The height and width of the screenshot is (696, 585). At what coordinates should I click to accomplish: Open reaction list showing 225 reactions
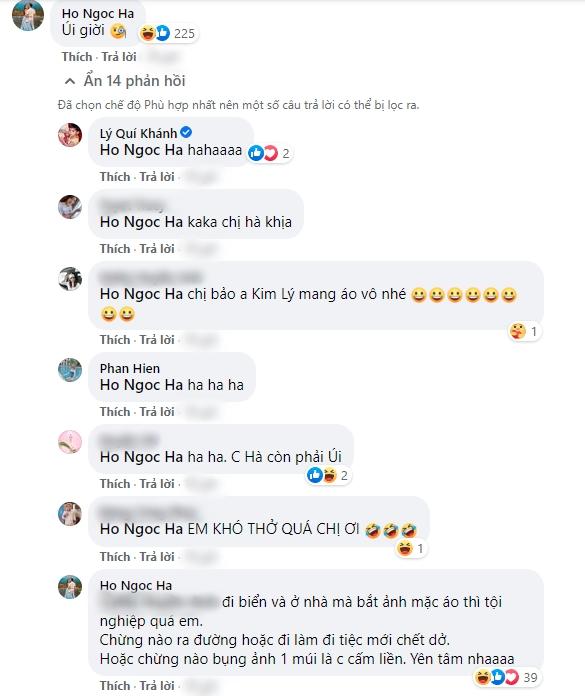click(x=167, y=33)
